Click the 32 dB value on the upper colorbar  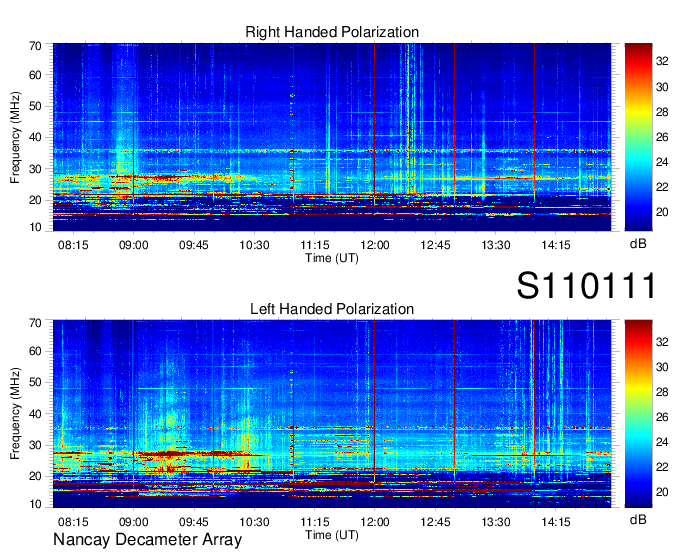tap(662, 62)
